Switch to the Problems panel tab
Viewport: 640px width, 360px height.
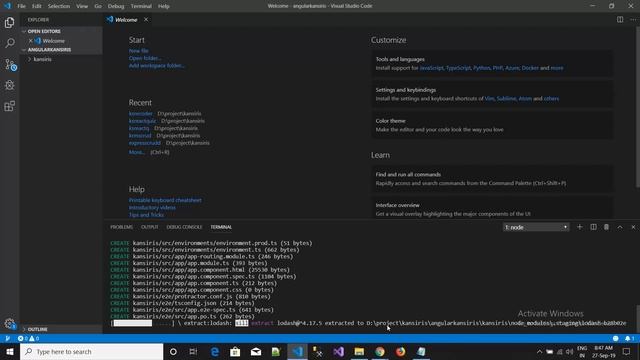coord(121,227)
